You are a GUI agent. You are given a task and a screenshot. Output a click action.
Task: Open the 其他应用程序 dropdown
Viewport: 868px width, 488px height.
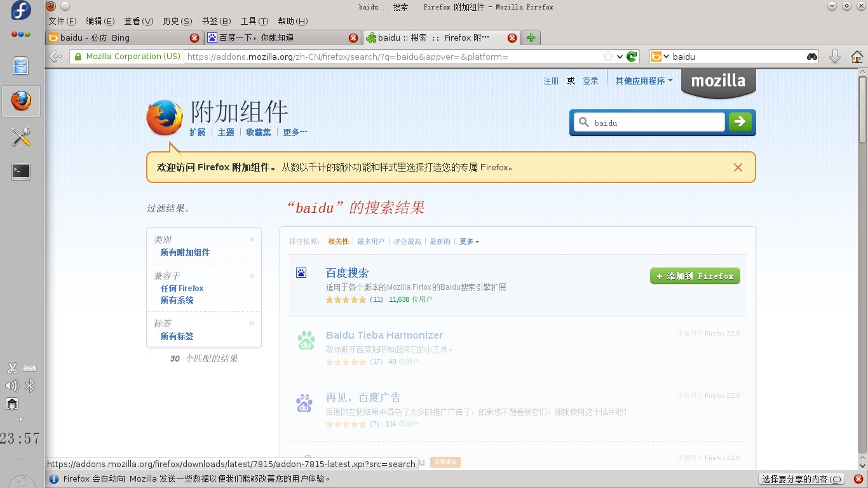pos(644,81)
